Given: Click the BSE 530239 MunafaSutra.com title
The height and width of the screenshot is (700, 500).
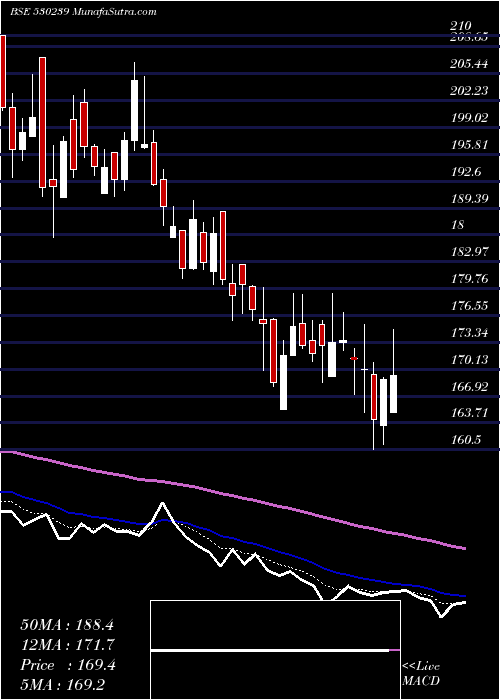Looking at the screenshot, I should (83, 12).
